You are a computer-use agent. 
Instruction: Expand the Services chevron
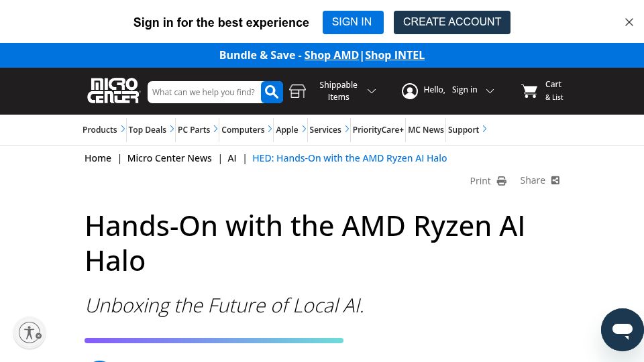click(347, 129)
